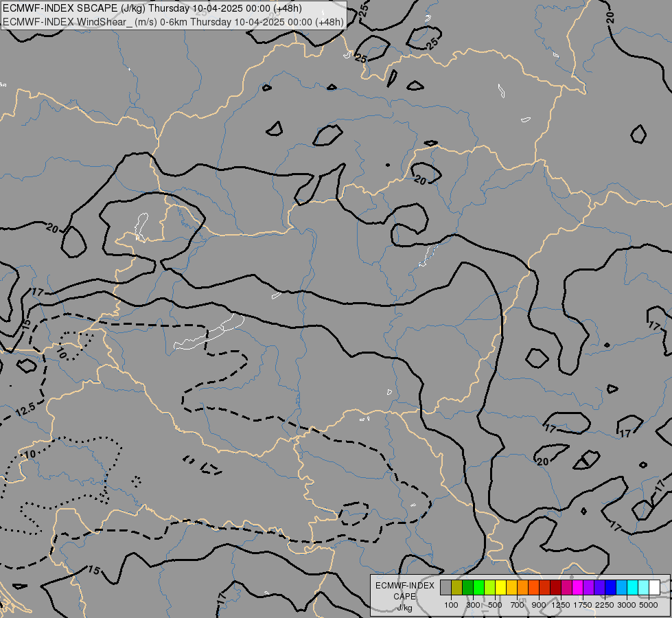
Task: Click the ECMWF-INDEX label in legend box
Action: pos(404,586)
